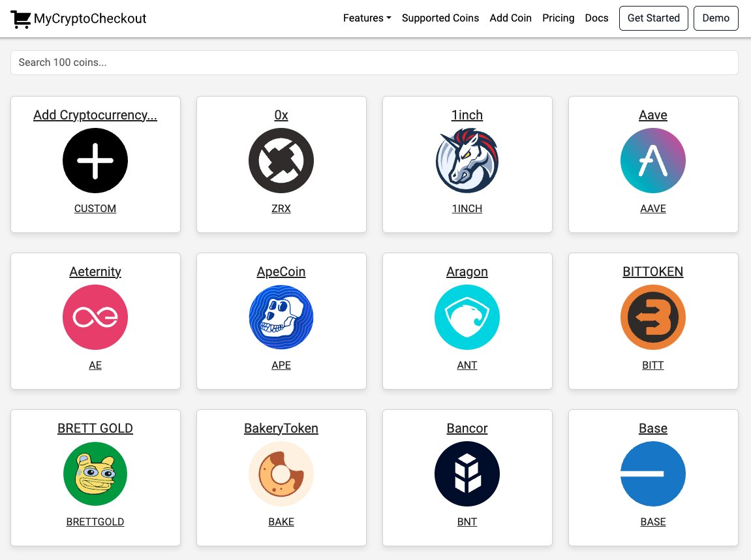Open the 0x title link

[281, 115]
